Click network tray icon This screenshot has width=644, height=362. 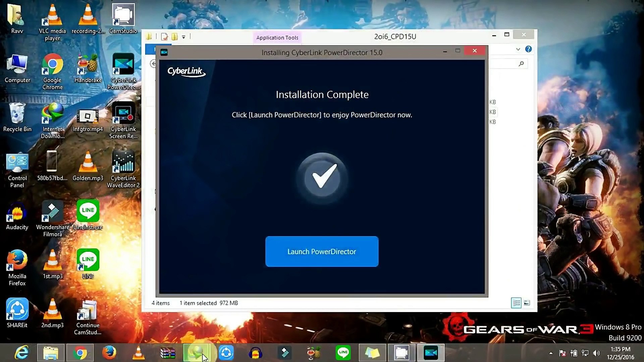(585, 353)
